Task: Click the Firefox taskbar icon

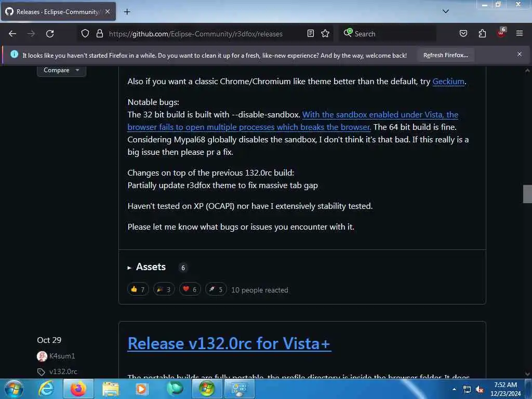Action: 78,389
